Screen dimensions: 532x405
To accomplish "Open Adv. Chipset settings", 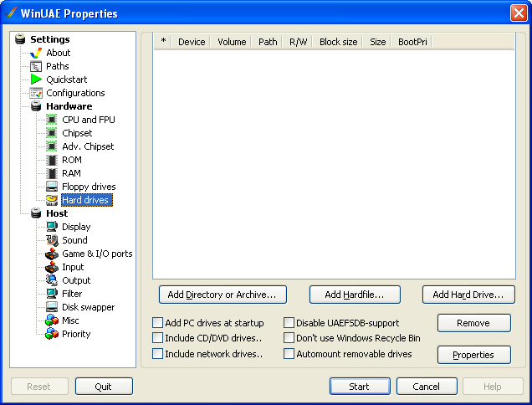I will [88, 146].
